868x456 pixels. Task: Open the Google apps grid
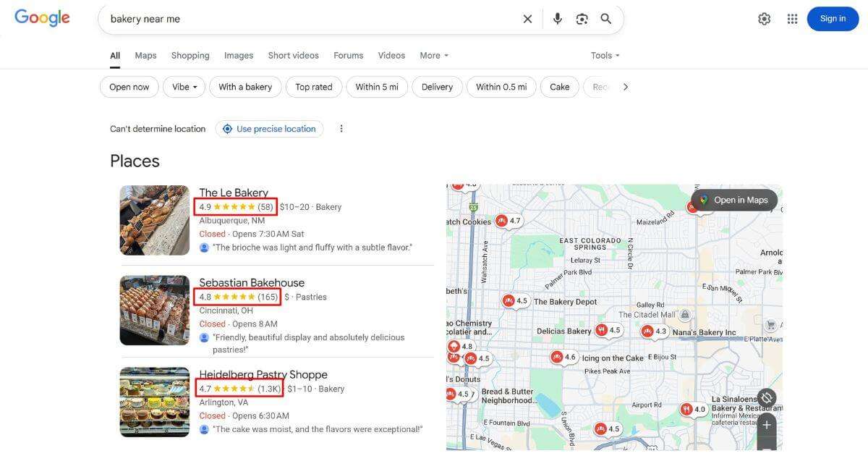pos(792,18)
